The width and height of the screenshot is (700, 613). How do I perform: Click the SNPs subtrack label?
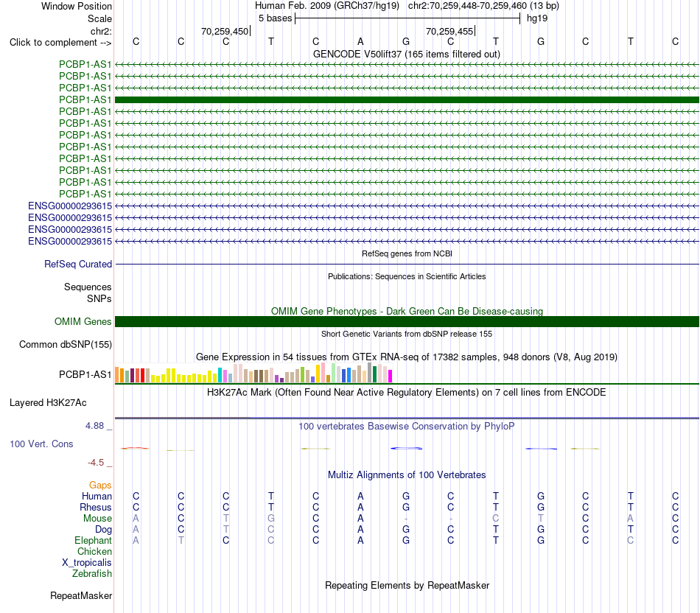(99, 298)
